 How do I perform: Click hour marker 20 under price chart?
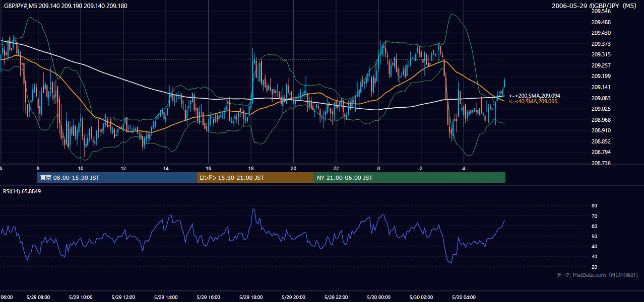point(293,168)
